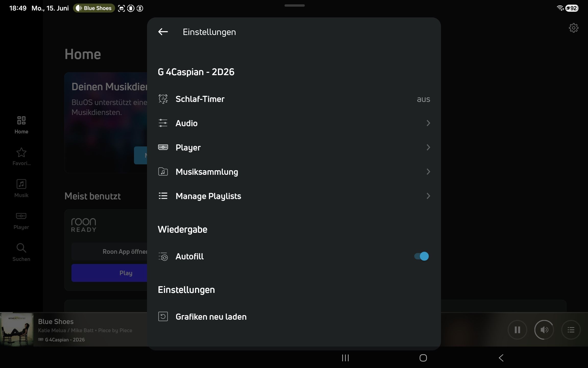Click the Blue Shoes album cover thumbnail
This screenshot has height=368, width=588.
pos(17,330)
